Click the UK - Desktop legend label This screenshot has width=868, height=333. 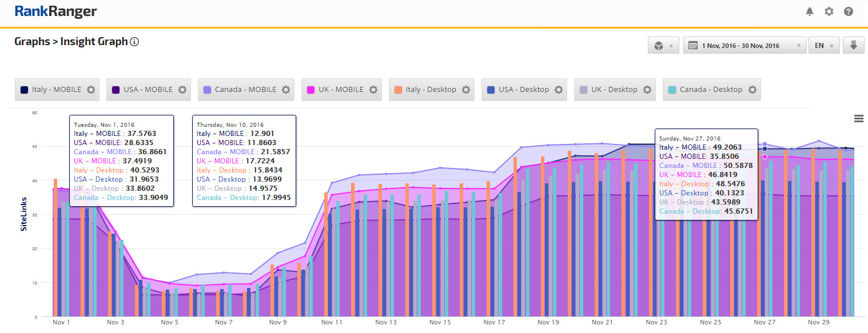614,90
